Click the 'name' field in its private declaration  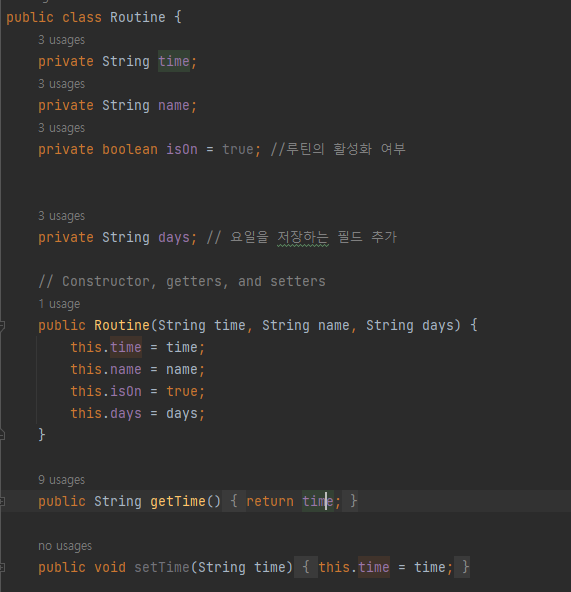pyautogui.click(x=174, y=105)
